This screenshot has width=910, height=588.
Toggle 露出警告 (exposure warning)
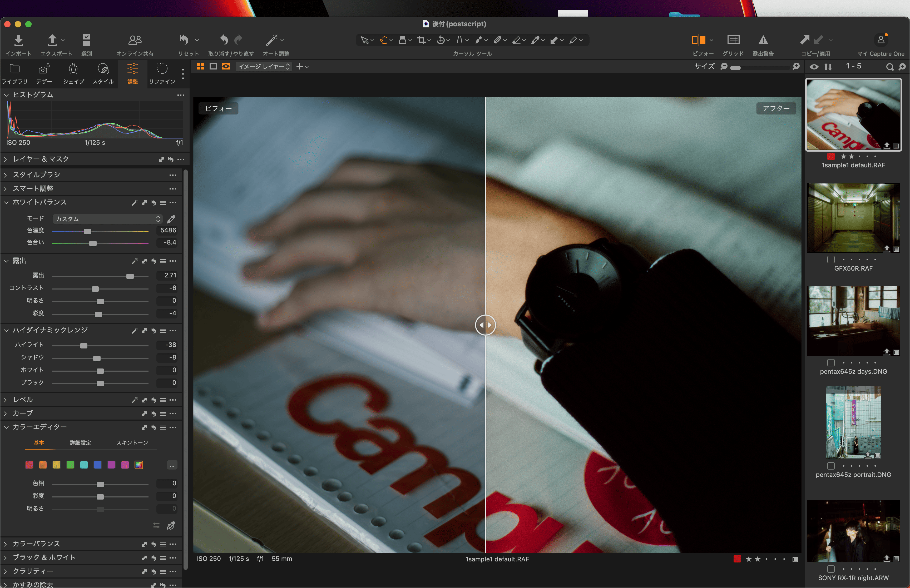pos(763,40)
